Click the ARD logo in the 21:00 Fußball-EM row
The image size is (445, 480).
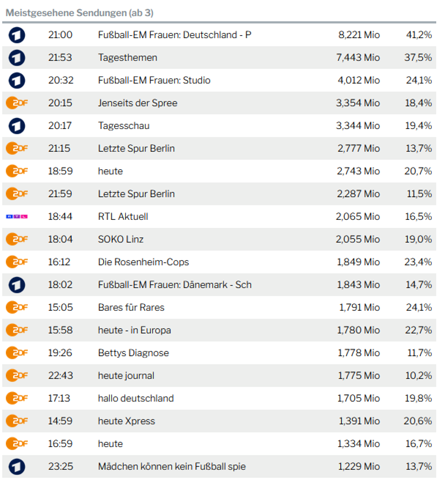click(17, 35)
